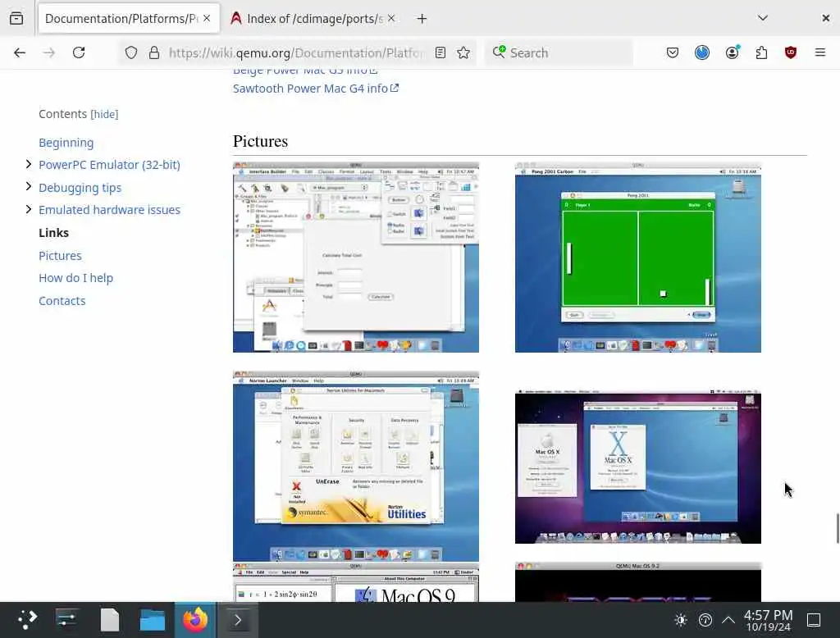
Task: Switch to Index of /cdimage/ports tab
Action: pos(313,19)
